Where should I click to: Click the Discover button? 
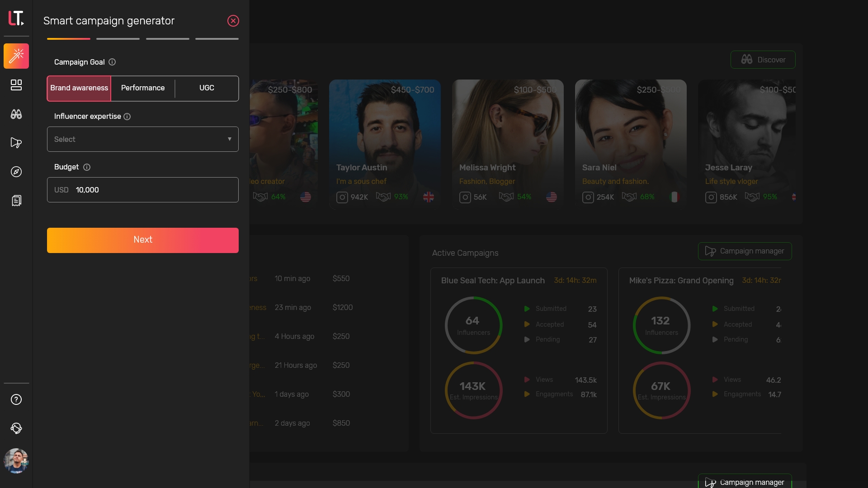(763, 60)
